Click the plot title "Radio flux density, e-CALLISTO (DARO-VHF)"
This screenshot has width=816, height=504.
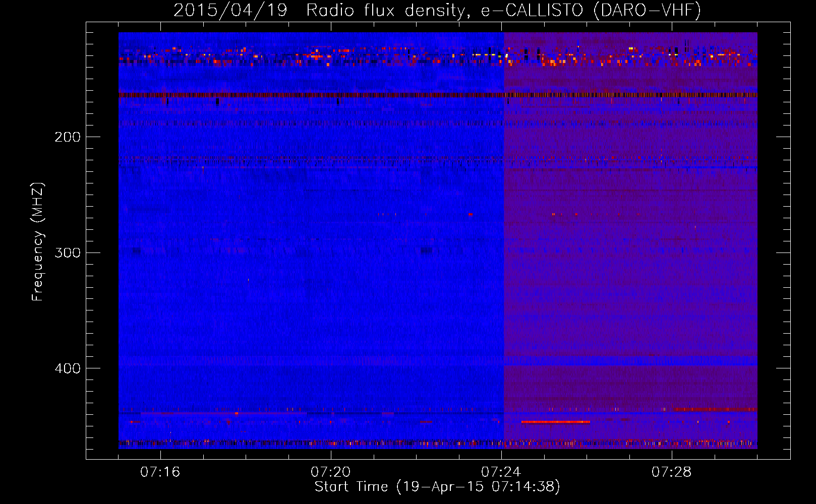click(503, 11)
